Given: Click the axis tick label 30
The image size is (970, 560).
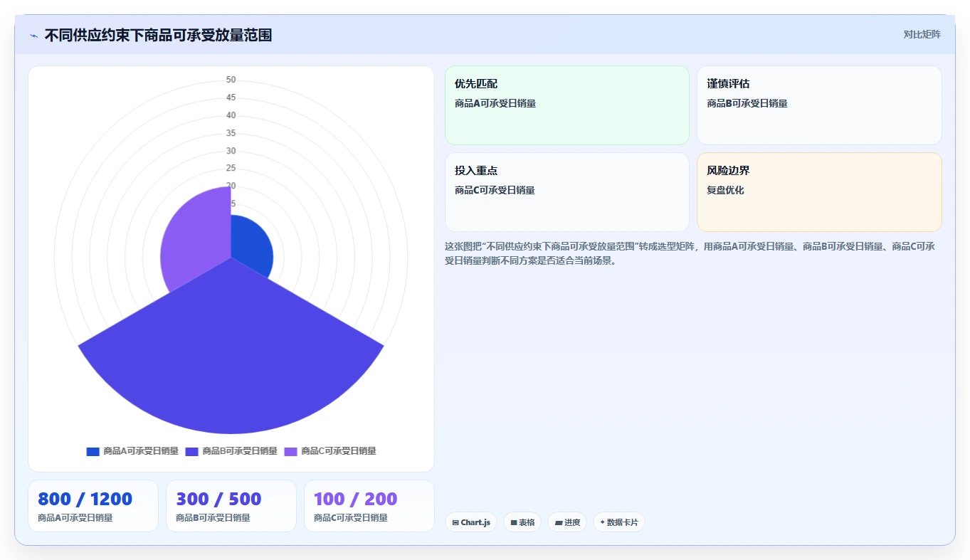Looking at the screenshot, I should coord(231,151).
